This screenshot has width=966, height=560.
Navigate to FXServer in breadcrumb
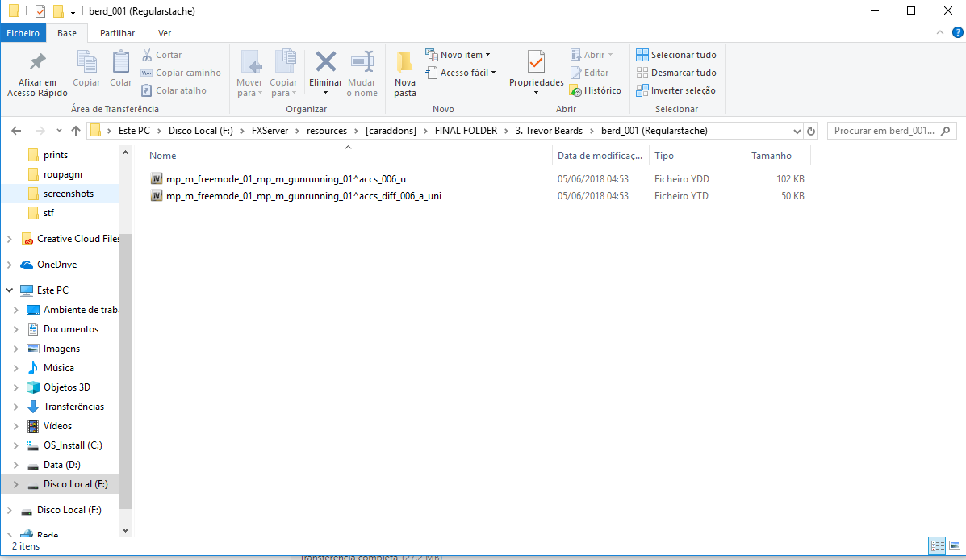pyautogui.click(x=270, y=131)
